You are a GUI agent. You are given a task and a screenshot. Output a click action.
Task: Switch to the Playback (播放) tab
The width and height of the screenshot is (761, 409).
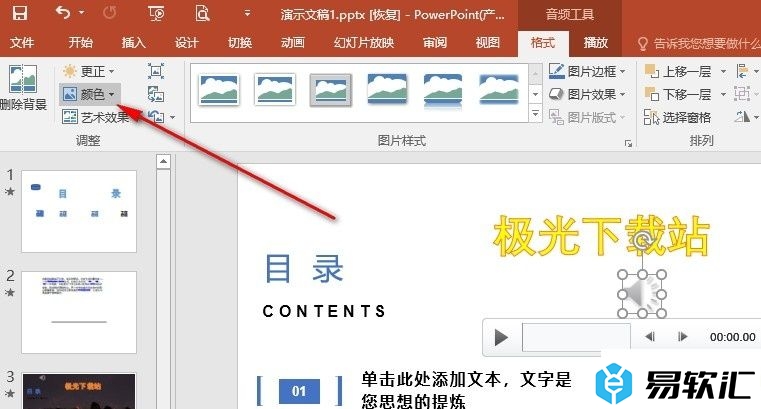pyautogui.click(x=596, y=43)
